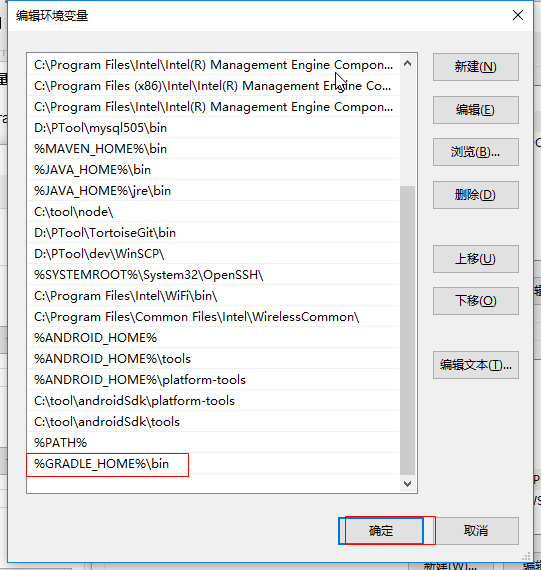Select D:\PTool\dev\WinSCP\ entry
Viewport: 541px width, 570px height.
(213, 254)
